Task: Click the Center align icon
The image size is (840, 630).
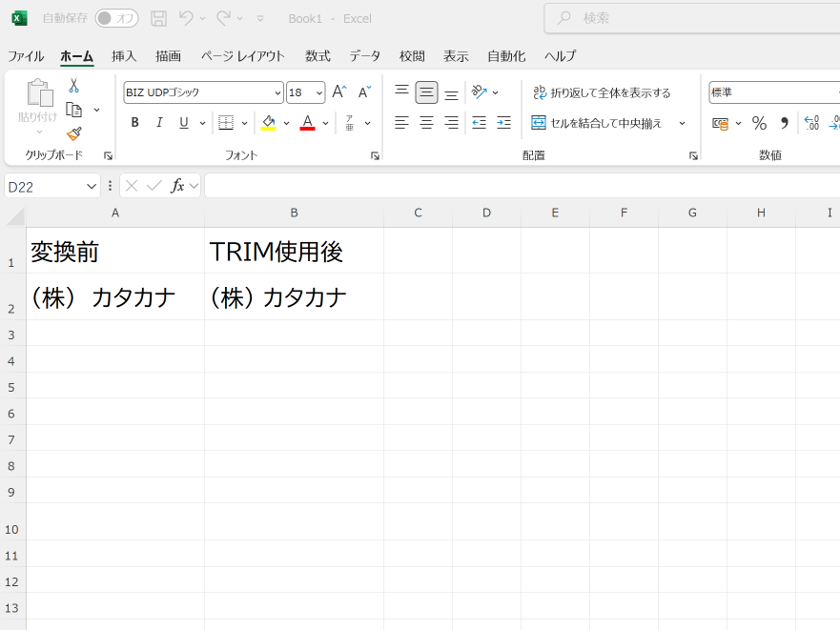Action: tap(426, 123)
